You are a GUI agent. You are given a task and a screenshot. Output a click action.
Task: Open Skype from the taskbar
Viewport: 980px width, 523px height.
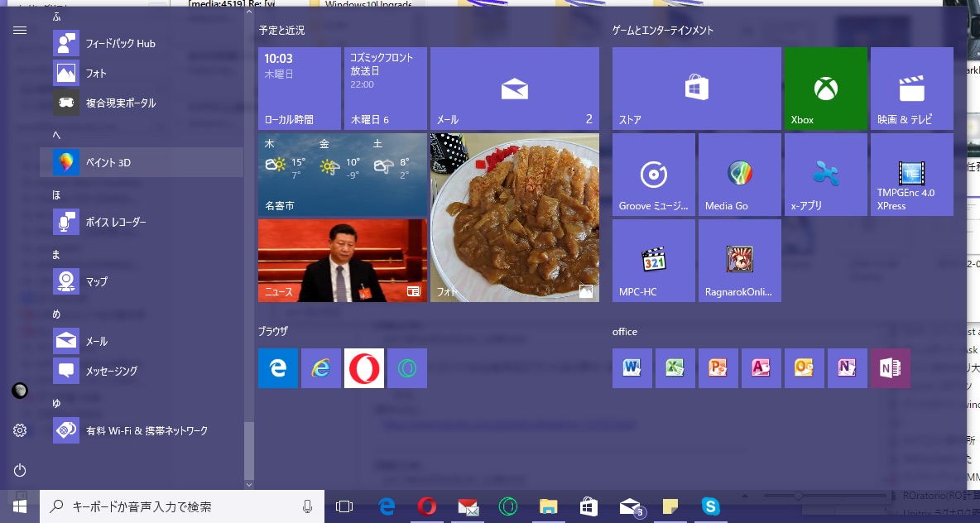[x=711, y=506]
